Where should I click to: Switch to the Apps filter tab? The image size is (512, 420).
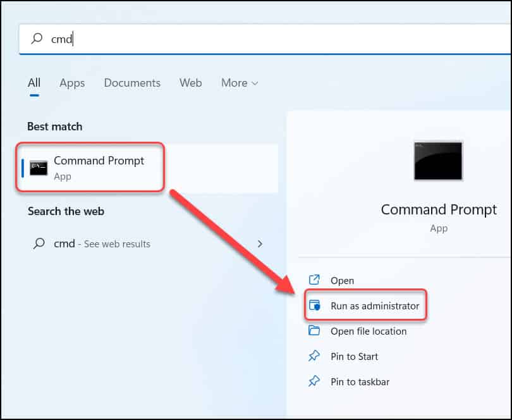tap(71, 83)
